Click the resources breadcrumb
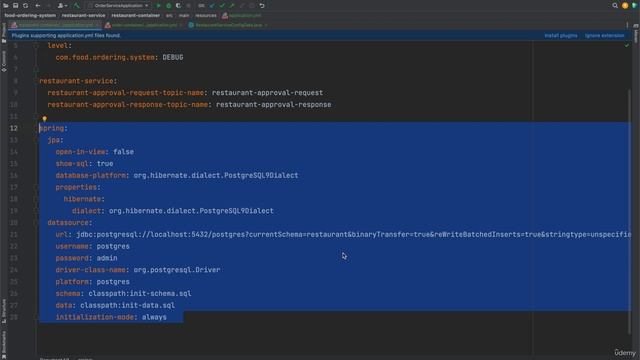Screen dimensions: 640x360 [x=206, y=16]
